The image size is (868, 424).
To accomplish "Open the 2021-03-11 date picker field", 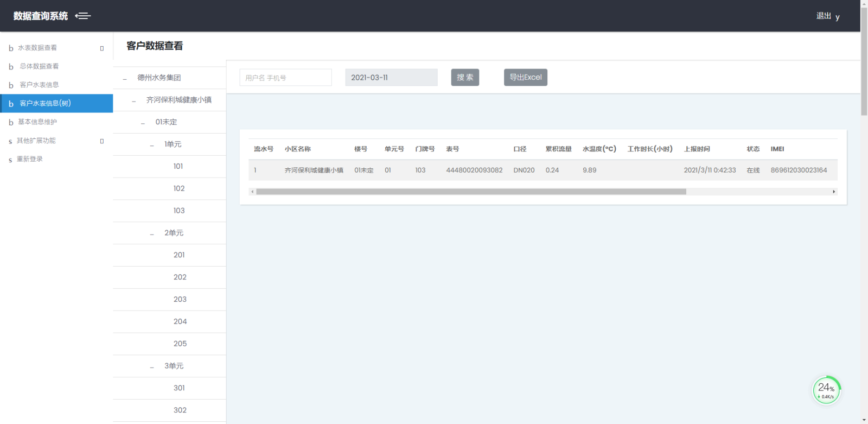I will [391, 78].
